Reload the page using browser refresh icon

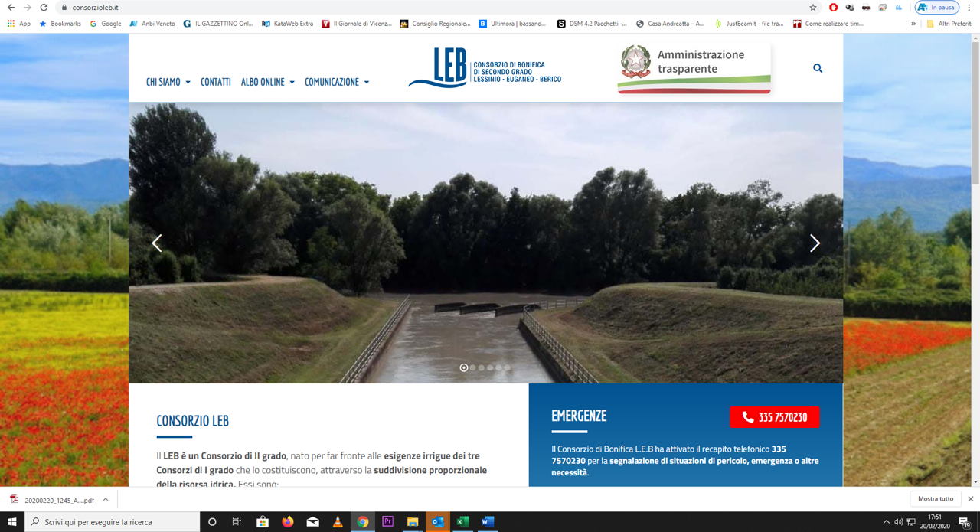(44, 8)
